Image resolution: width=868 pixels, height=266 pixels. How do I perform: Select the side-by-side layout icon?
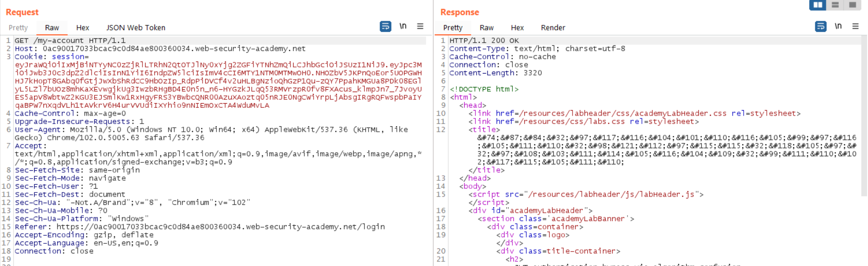pos(818,5)
